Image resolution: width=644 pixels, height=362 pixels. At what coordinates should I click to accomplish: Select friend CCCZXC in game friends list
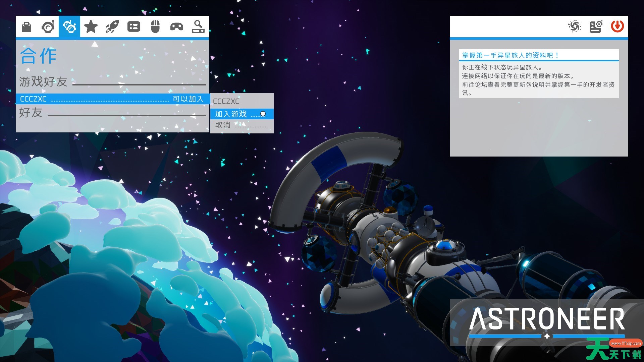click(x=34, y=99)
